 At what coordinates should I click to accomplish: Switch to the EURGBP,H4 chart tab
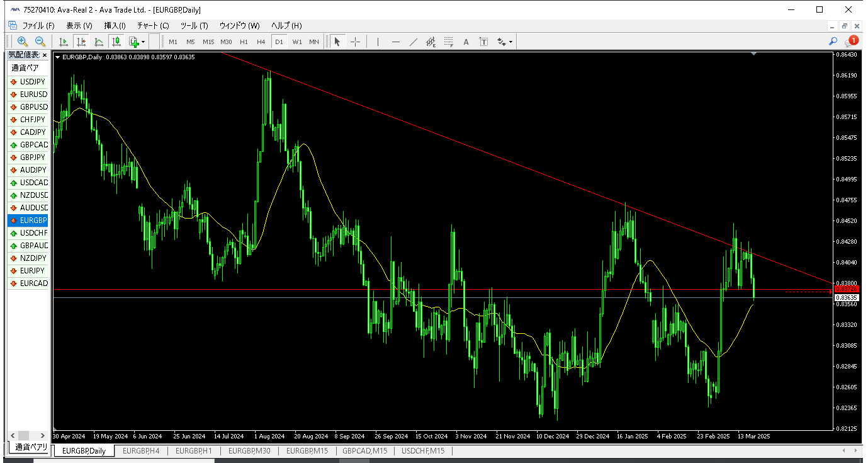click(x=141, y=451)
